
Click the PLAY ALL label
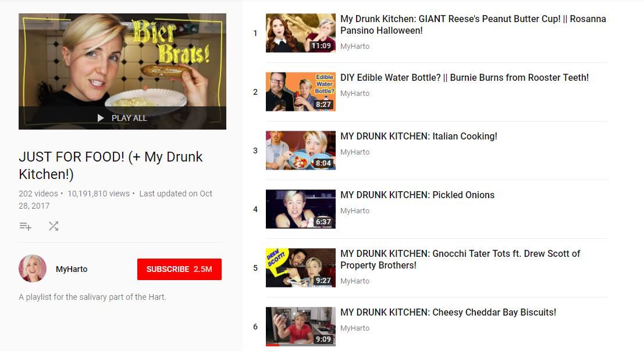click(129, 118)
